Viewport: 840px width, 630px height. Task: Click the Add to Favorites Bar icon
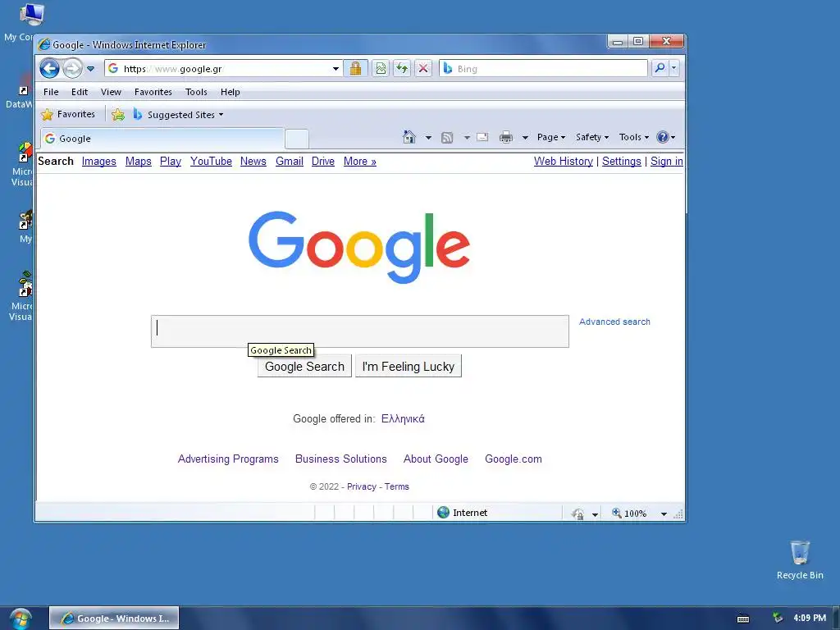point(118,114)
